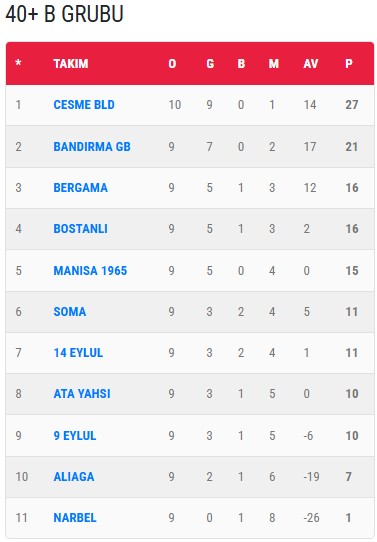Open the 9 EYLUL team page

click(75, 436)
